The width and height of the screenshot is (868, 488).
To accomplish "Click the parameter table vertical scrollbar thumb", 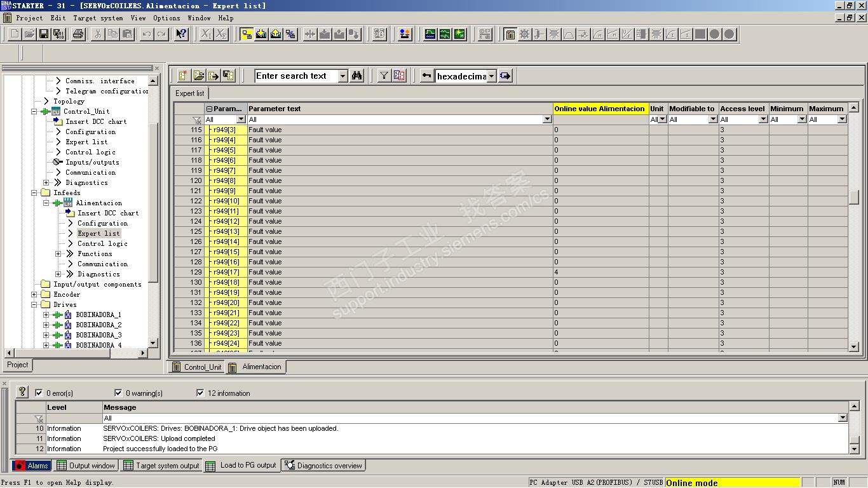I will (854, 197).
